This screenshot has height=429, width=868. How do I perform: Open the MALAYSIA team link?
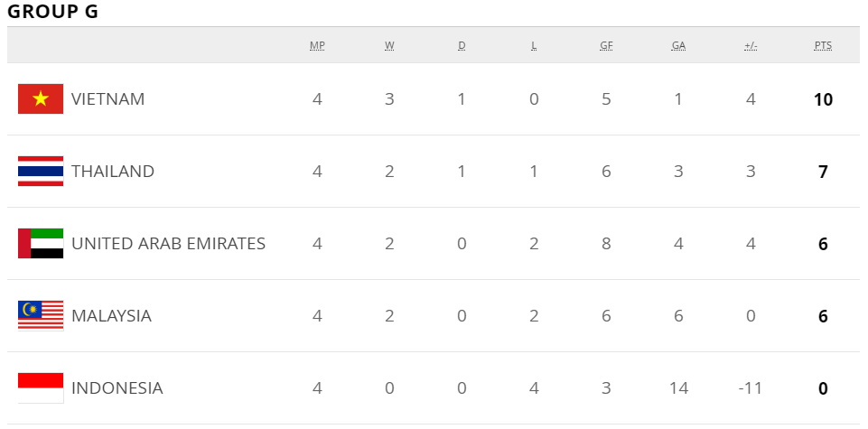click(111, 315)
